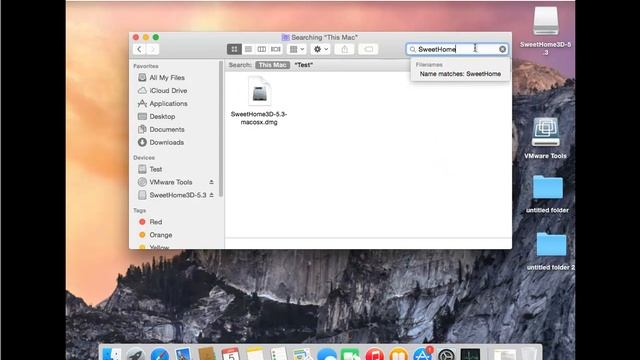The width and height of the screenshot is (640, 360).
Task: Go back with the Finder back arrow
Action: click(x=139, y=49)
